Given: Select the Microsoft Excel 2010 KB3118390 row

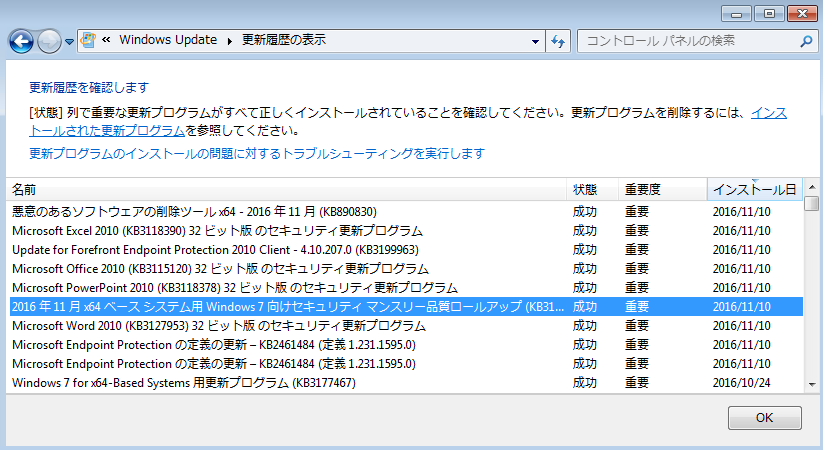Looking at the screenshot, I should click(x=406, y=231).
